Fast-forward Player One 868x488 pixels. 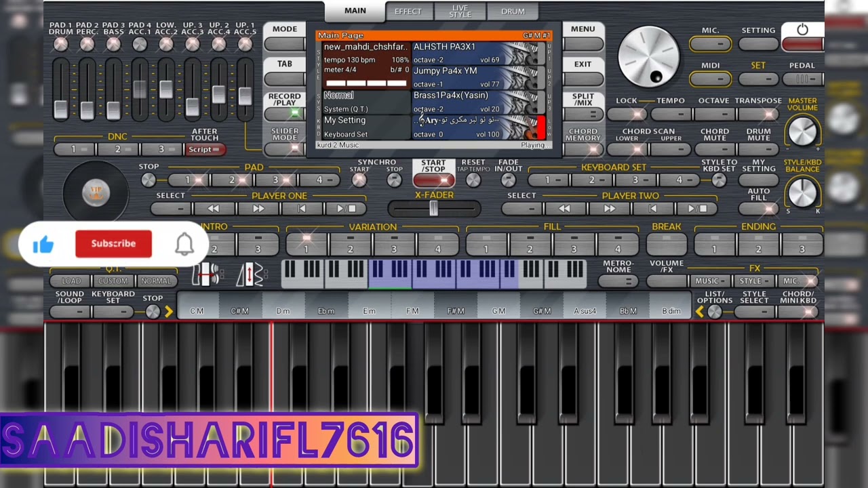(x=258, y=209)
